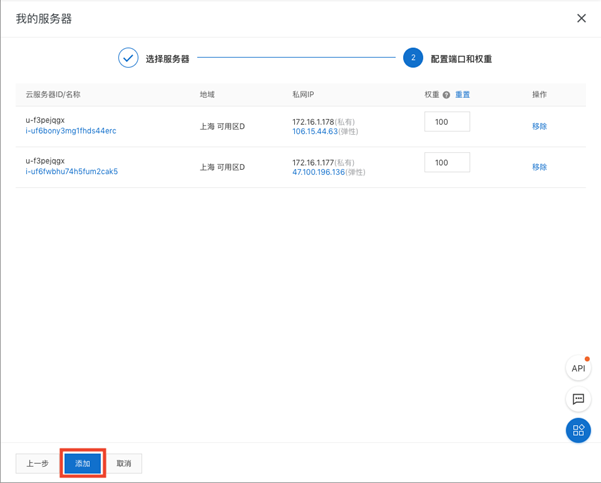601x483 pixels.
Task: Click the 取消 cancel button
Action: click(x=124, y=463)
